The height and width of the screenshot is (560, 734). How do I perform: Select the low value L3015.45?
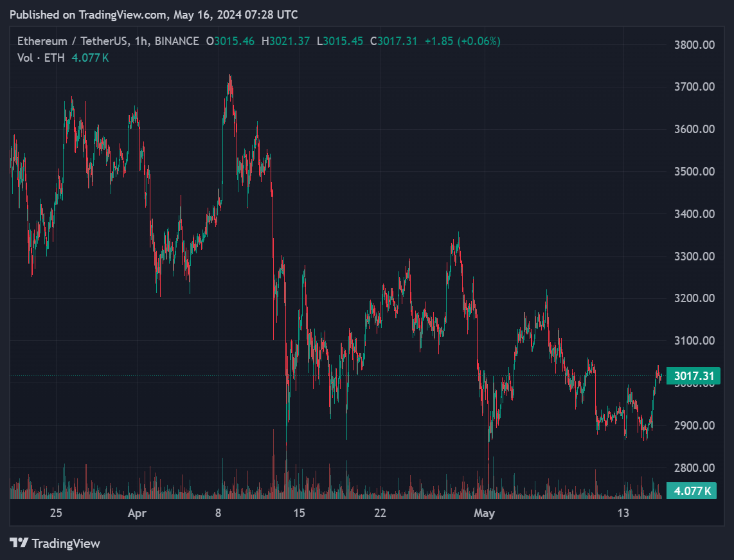pos(339,41)
